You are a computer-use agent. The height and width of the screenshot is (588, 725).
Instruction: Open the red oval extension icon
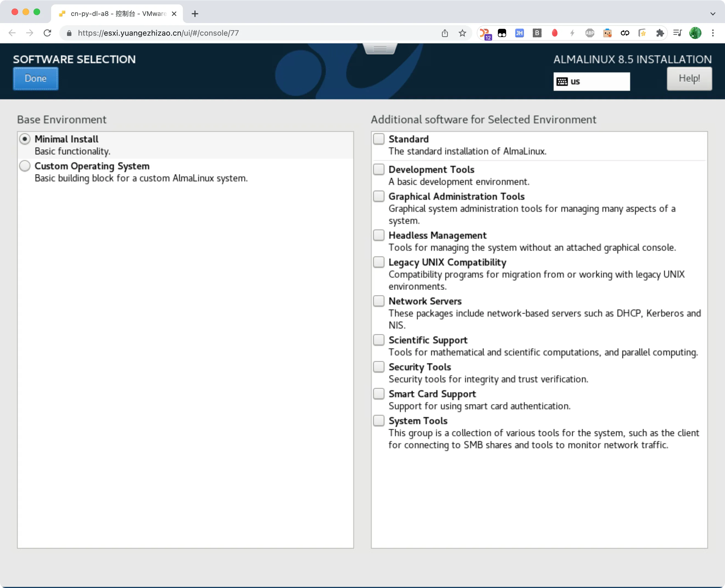tap(554, 33)
